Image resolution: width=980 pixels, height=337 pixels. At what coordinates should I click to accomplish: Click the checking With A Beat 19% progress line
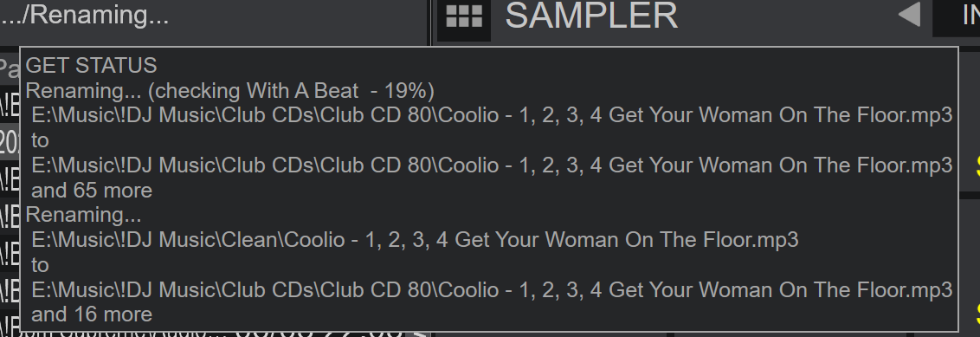230,91
